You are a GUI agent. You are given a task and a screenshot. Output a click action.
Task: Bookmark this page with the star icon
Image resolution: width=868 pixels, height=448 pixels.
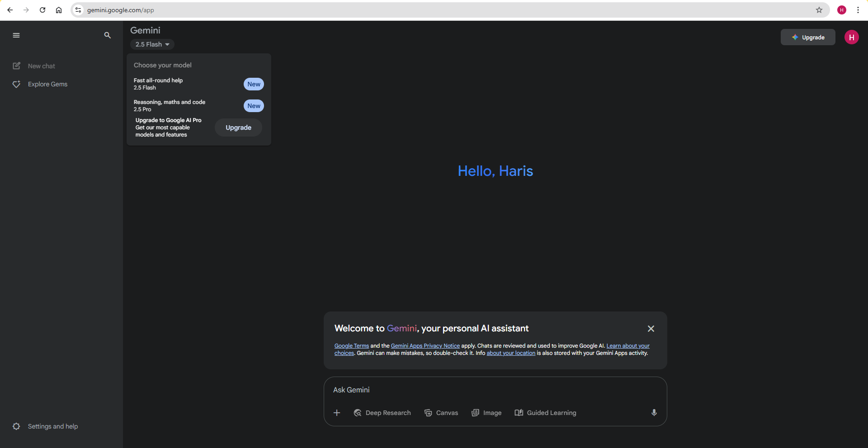click(x=819, y=10)
